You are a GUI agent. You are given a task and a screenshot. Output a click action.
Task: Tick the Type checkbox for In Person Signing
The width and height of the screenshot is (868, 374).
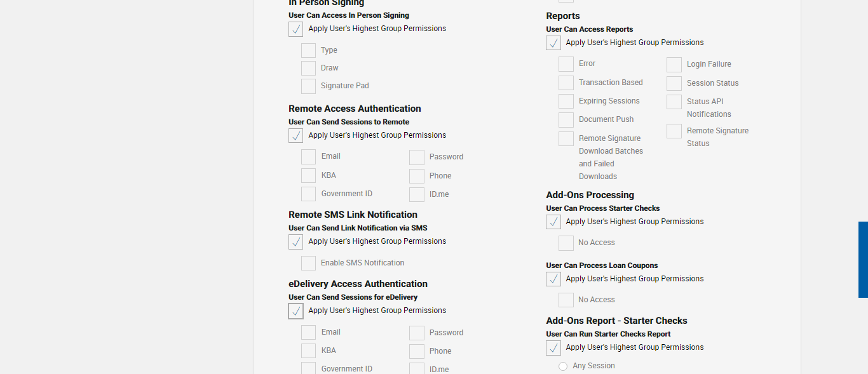[x=308, y=51]
